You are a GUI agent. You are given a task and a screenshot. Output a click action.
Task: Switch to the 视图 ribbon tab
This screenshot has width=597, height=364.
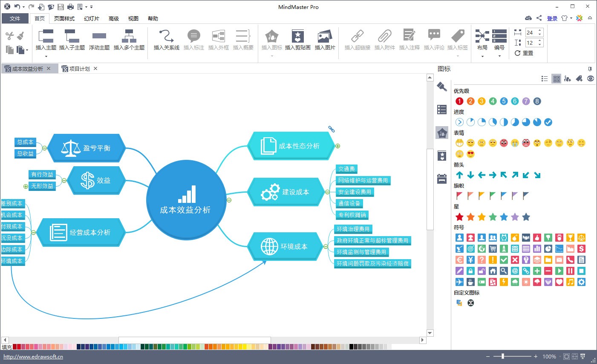tap(133, 18)
